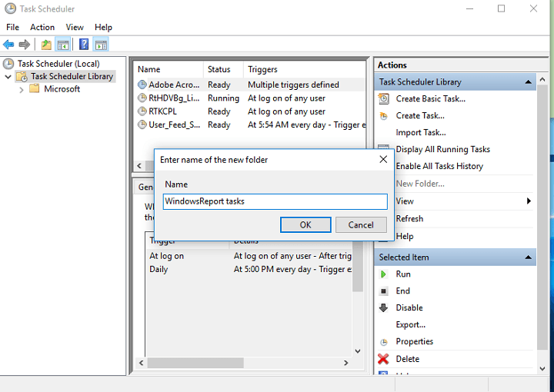554x392 pixels.
Task: Click the Create Basic Task icon
Action: 383,98
